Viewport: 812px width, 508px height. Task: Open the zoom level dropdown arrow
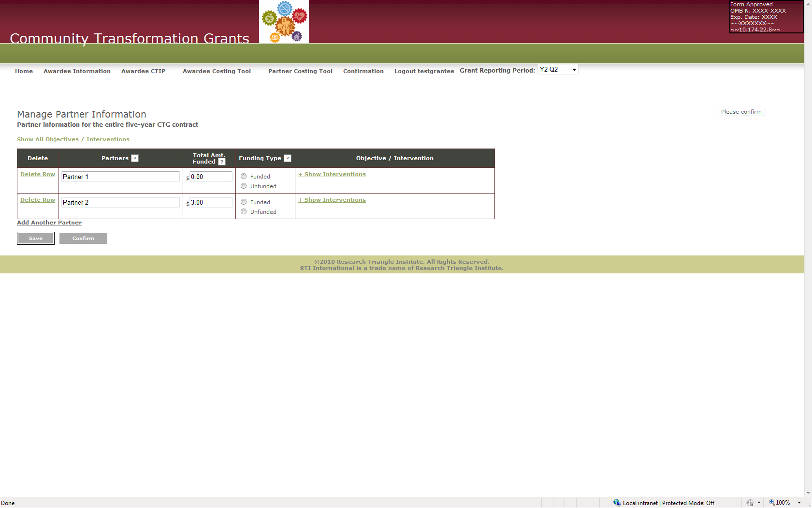point(799,503)
